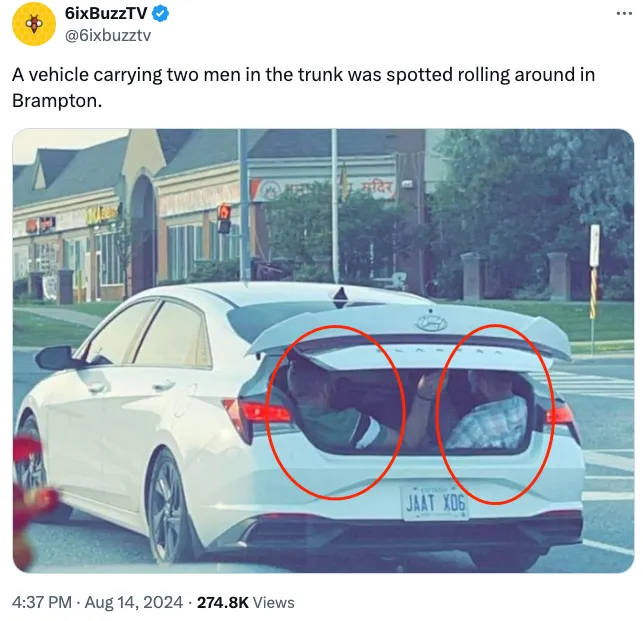The width and height of the screenshot is (643, 621).
Task: Click the JAAT X06 license plate
Action: 436,502
